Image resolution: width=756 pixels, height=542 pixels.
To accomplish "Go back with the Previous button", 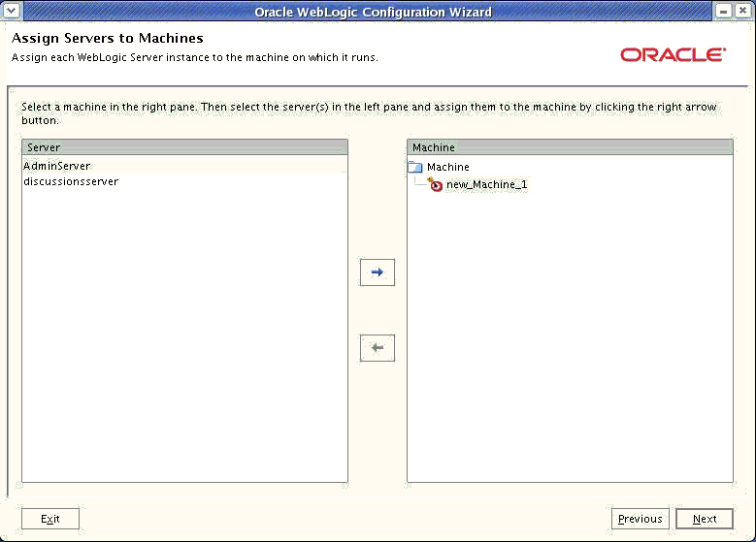I will [641, 519].
